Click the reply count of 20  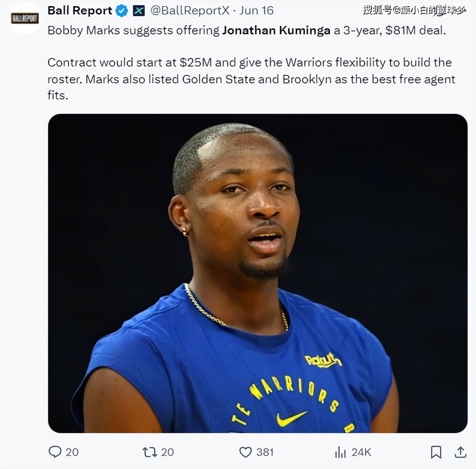coord(72,452)
